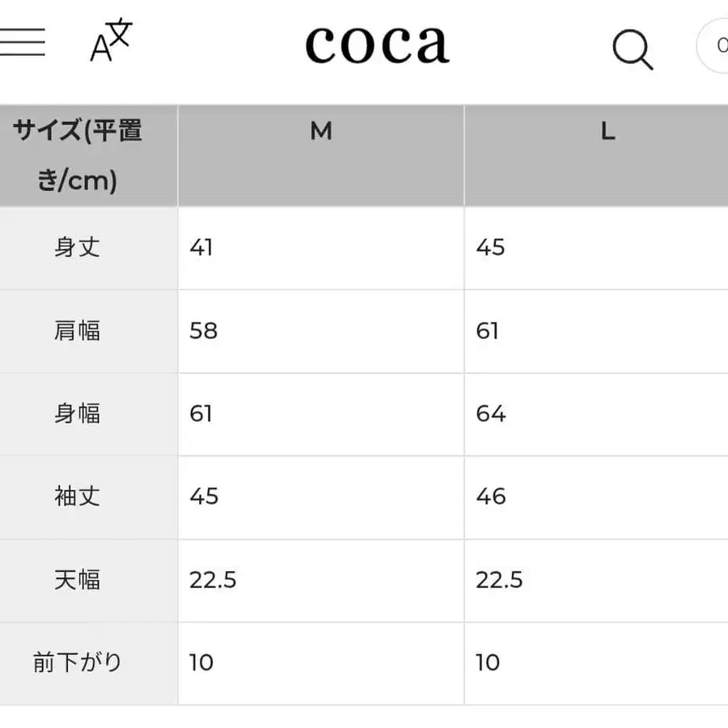
Task: Click the 前下がり row label
Action: tap(77, 662)
